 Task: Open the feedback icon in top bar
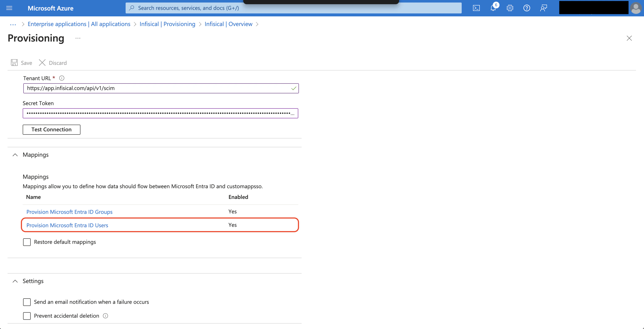[544, 8]
